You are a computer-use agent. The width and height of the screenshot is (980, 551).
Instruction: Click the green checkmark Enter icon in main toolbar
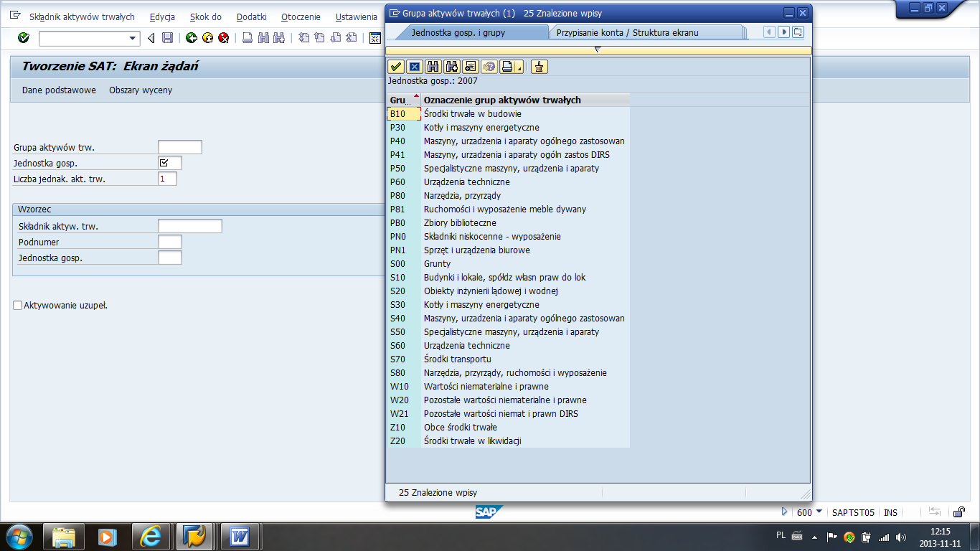[x=23, y=38]
